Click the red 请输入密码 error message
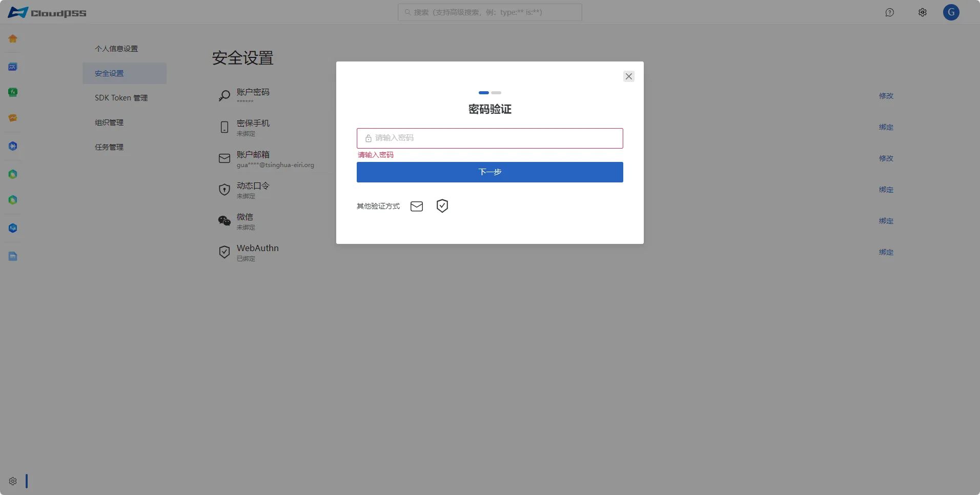 click(376, 155)
